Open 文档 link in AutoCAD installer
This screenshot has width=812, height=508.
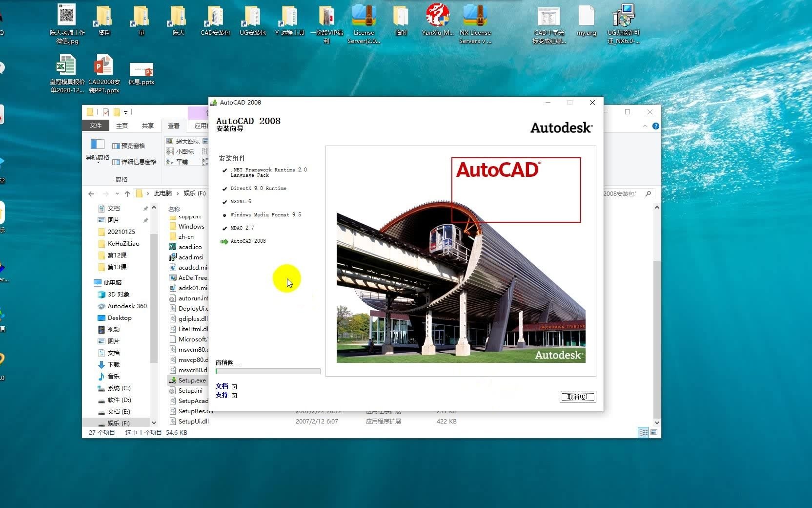click(226, 386)
